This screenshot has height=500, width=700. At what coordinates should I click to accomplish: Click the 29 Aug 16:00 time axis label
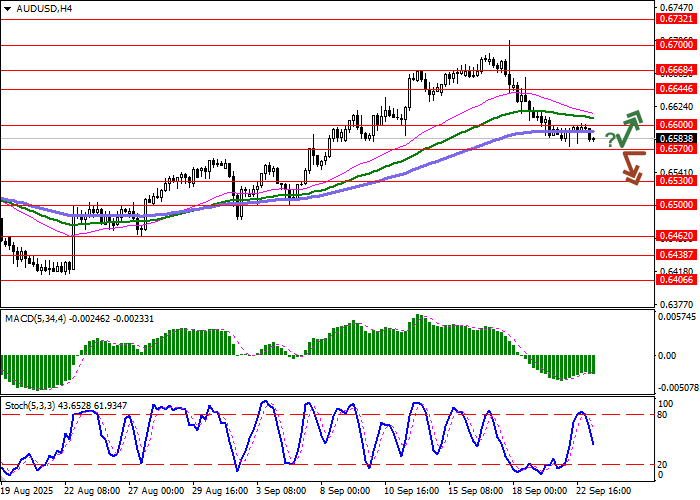221,491
